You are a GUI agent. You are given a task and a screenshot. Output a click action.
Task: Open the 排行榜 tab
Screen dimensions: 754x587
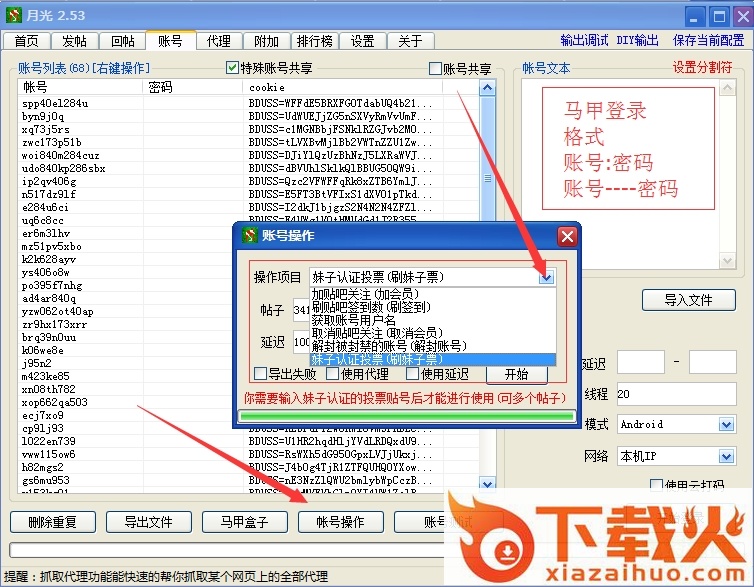point(315,41)
